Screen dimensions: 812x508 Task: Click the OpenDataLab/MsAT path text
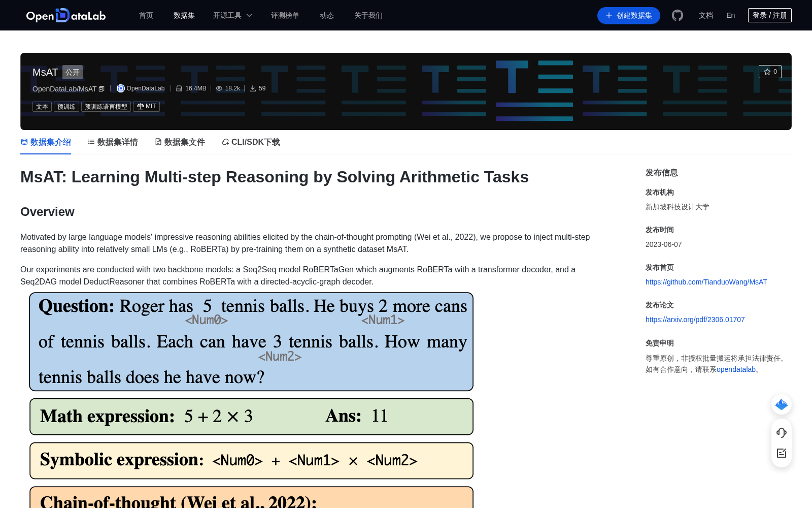tap(64, 89)
